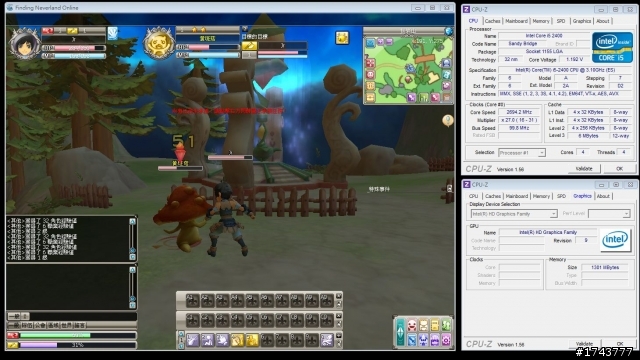Click pink sword icon at minimap bottom

(435, 98)
